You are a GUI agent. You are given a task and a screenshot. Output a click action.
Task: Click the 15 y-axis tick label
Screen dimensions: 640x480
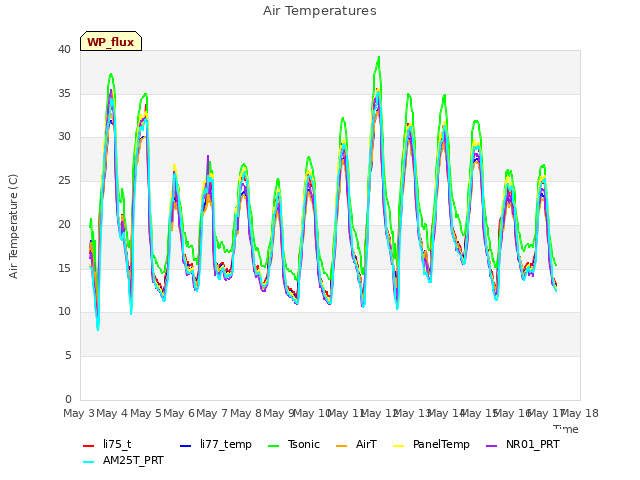tap(64, 268)
